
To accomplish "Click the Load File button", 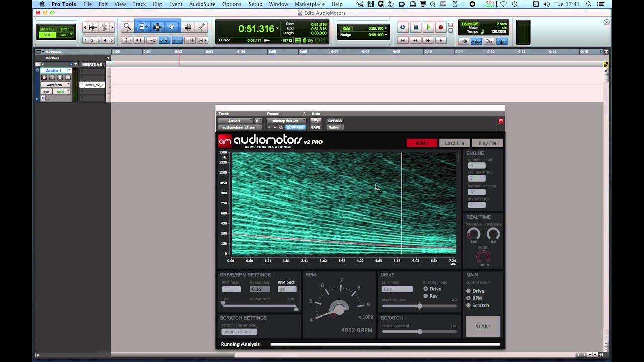I will pyautogui.click(x=454, y=143).
